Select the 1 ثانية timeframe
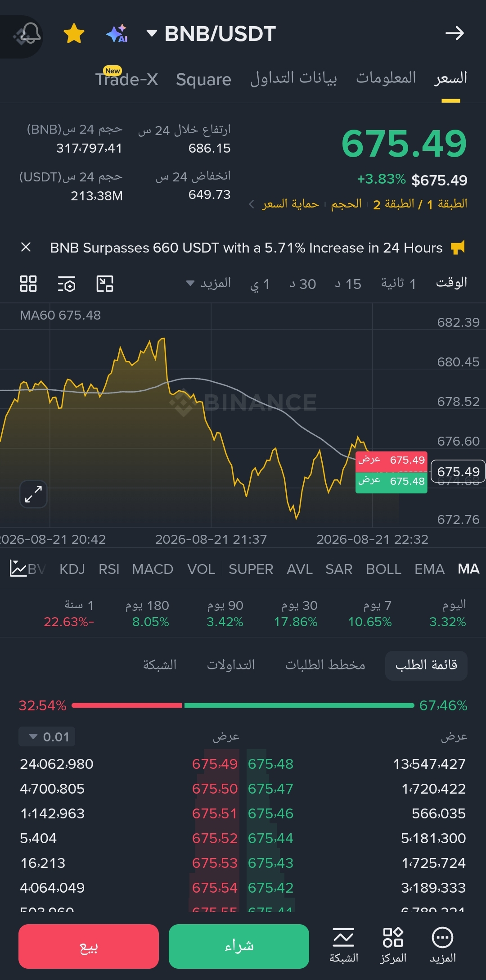Viewport: 486px width, 980px height. 399,284
